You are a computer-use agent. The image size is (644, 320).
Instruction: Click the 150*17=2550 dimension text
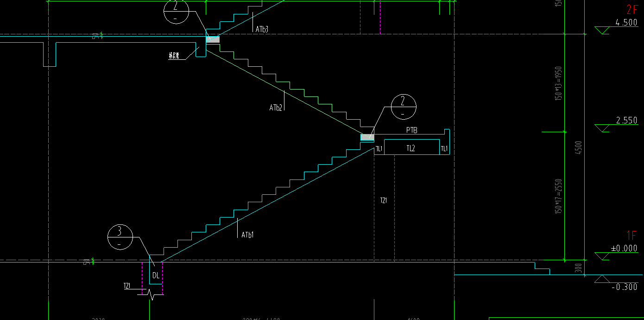[x=558, y=196]
